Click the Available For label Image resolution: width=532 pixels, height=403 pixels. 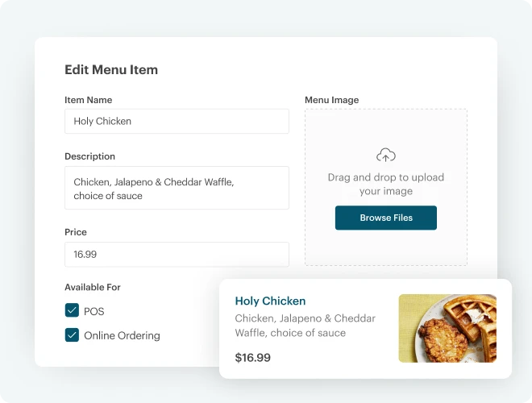pos(93,287)
